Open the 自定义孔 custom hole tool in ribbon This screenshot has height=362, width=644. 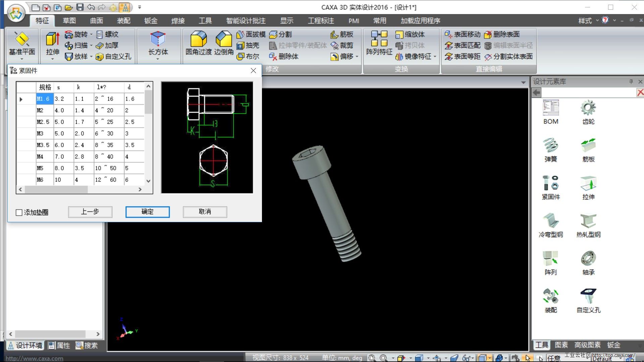pos(113,56)
